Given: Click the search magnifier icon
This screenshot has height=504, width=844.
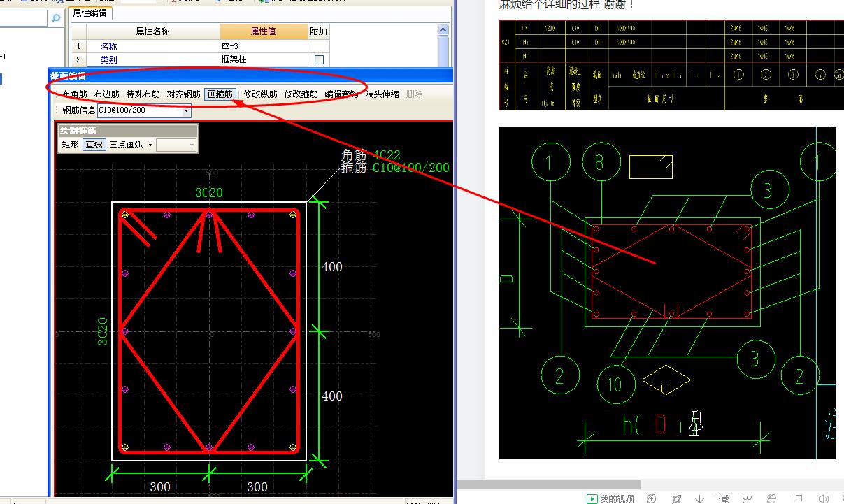Looking at the screenshot, I should point(56,20).
